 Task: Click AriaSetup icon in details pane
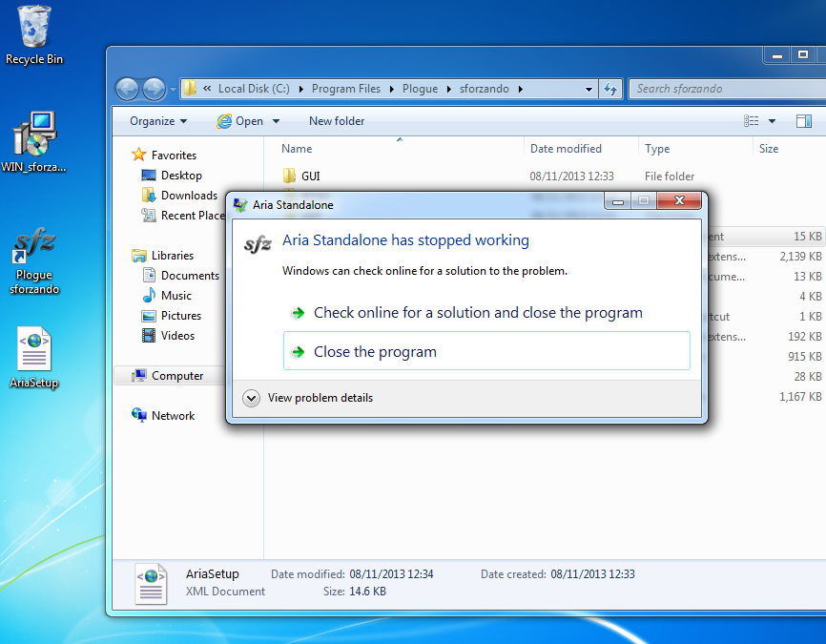151,583
